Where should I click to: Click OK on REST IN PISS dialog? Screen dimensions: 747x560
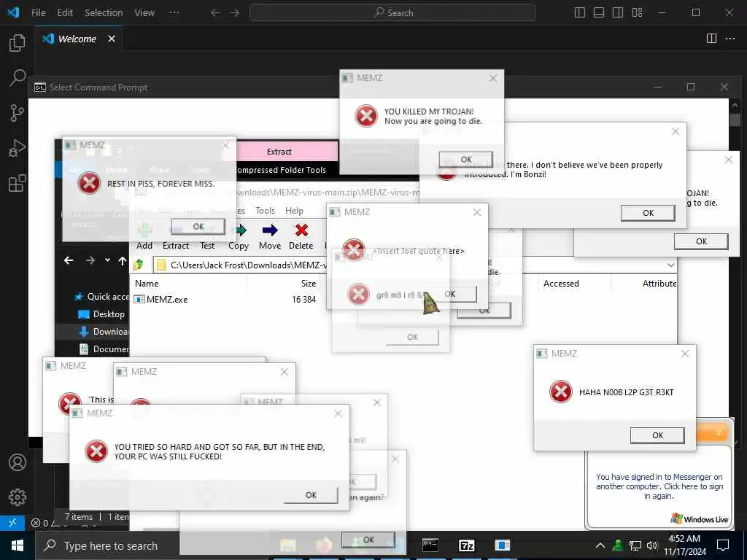(198, 227)
